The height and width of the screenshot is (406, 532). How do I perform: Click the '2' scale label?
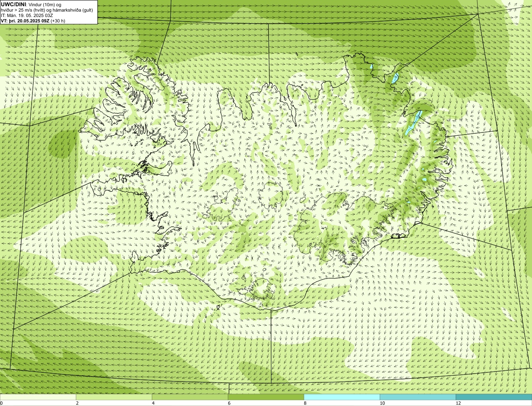click(77, 403)
